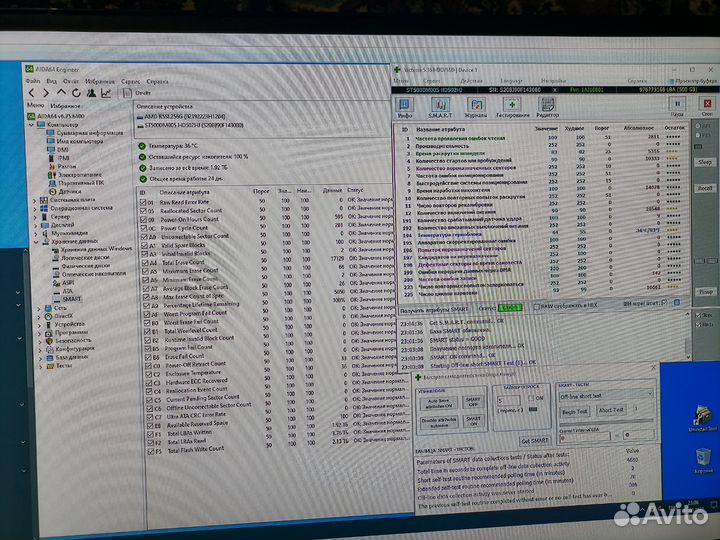Image resolution: width=720 pixels, height=540 pixels.
Task: Go up one level in AIDA64
Action: (x=61, y=92)
